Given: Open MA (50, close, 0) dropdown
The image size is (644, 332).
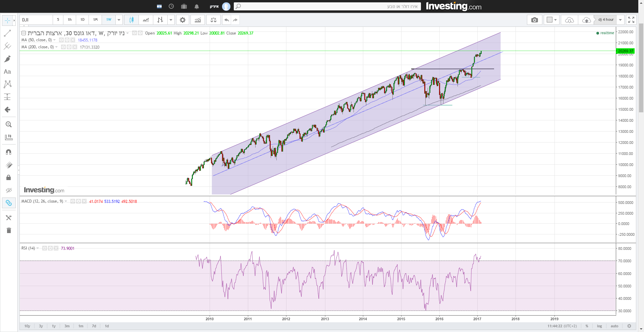Looking at the screenshot, I should pos(54,40).
